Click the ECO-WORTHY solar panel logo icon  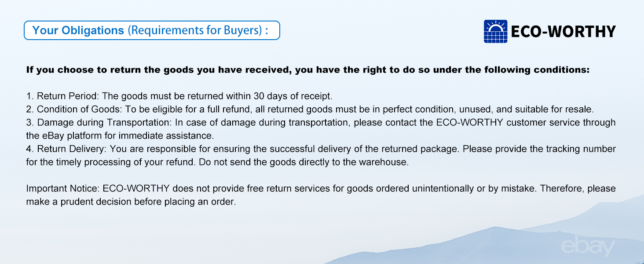pyautogui.click(x=496, y=31)
